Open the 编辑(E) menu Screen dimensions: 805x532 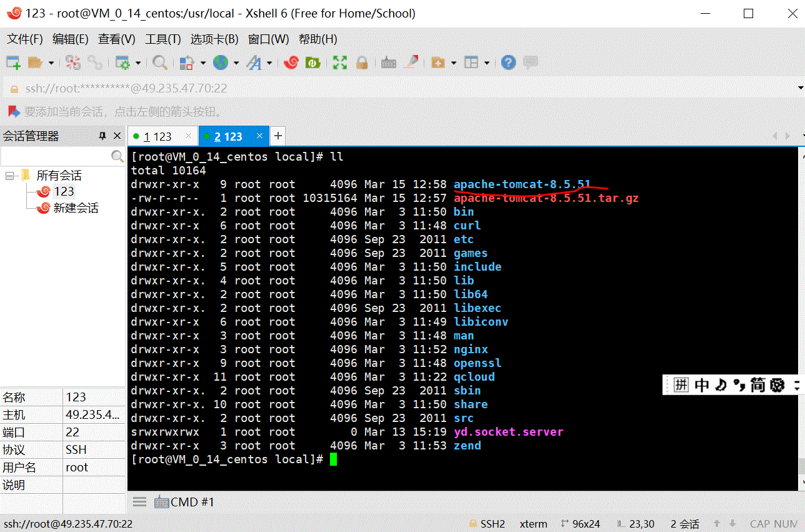tap(71, 39)
